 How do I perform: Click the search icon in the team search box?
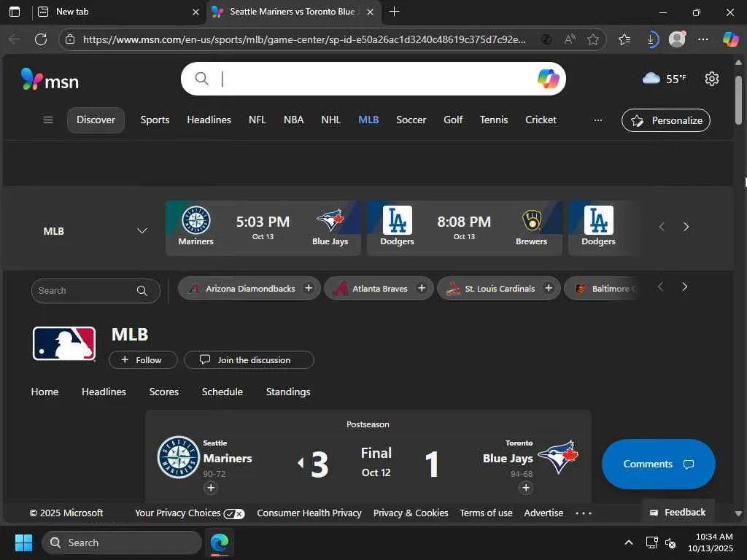tap(142, 290)
